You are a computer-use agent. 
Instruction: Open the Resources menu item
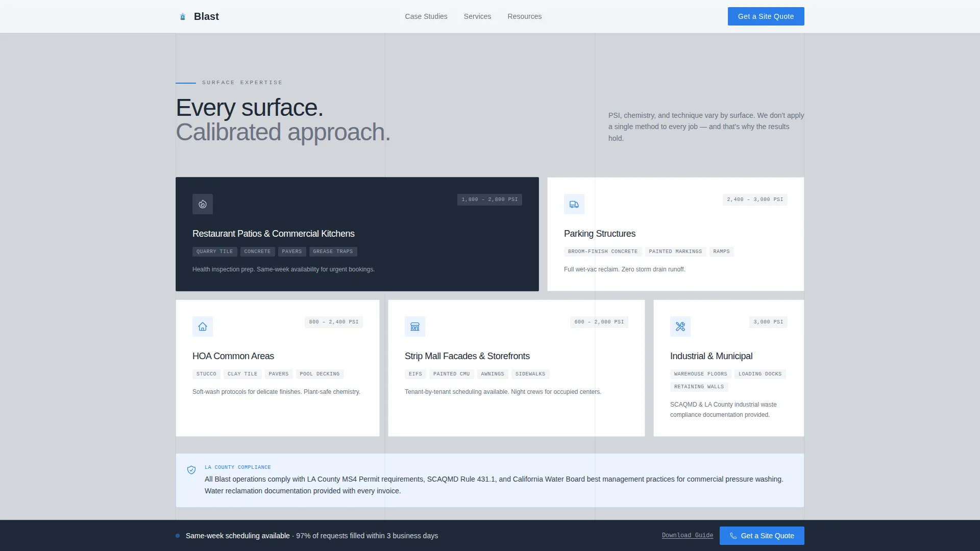click(x=524, y=16)
